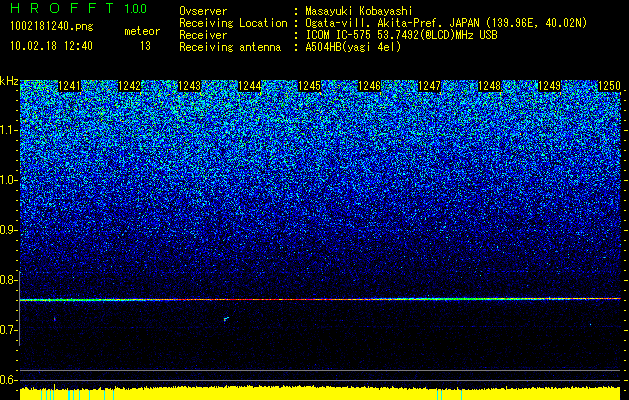Select the file name 1002181240.png
This screenshot has width=629, height=400.
pos(52,26)
